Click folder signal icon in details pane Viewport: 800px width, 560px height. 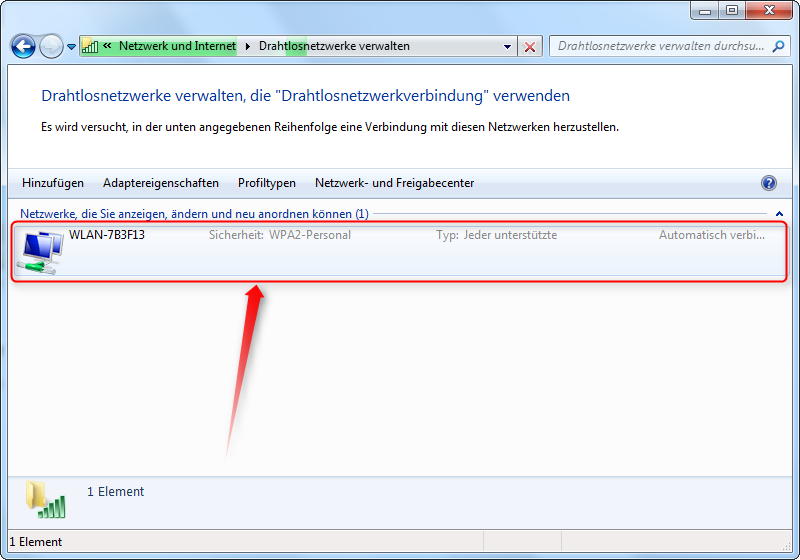pos(45,500)
